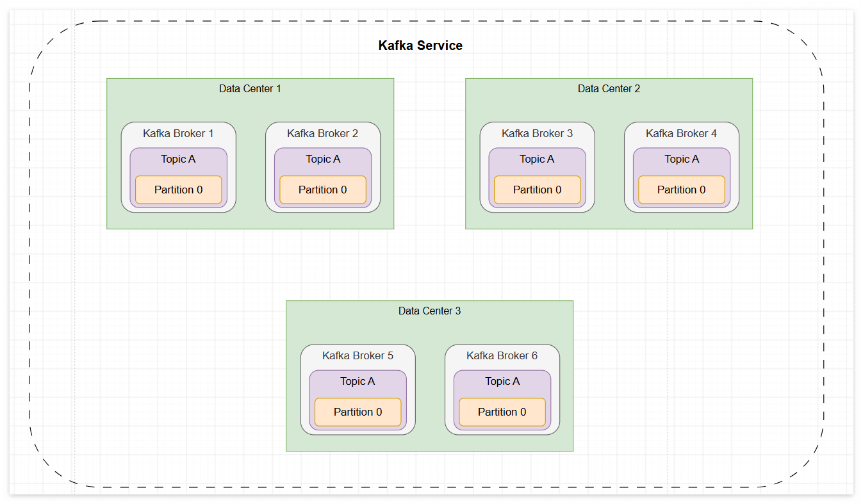Select "Partition 0" box in Kafka Broker 5

click(358, 412)
